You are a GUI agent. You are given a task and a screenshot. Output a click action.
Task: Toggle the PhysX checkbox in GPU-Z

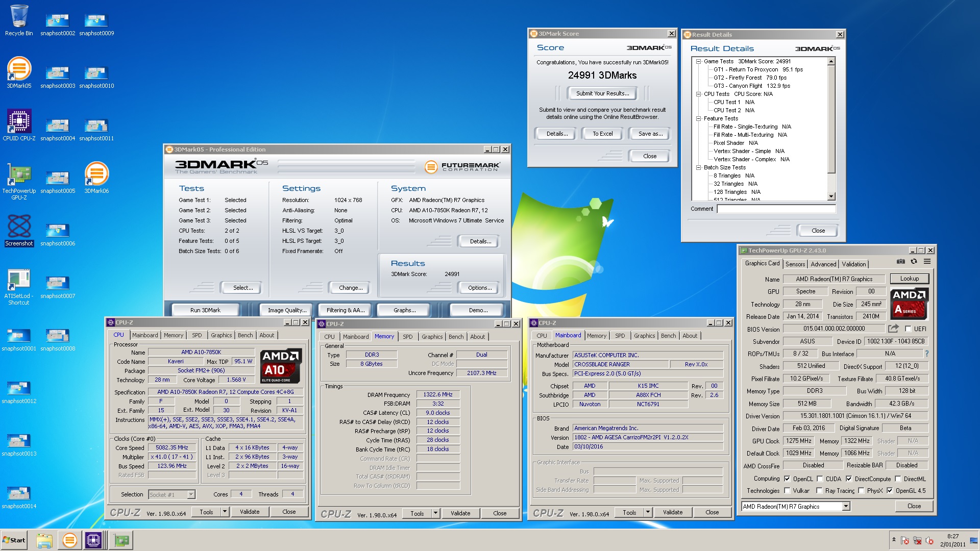pyautogui.click(x=861, y=491)
